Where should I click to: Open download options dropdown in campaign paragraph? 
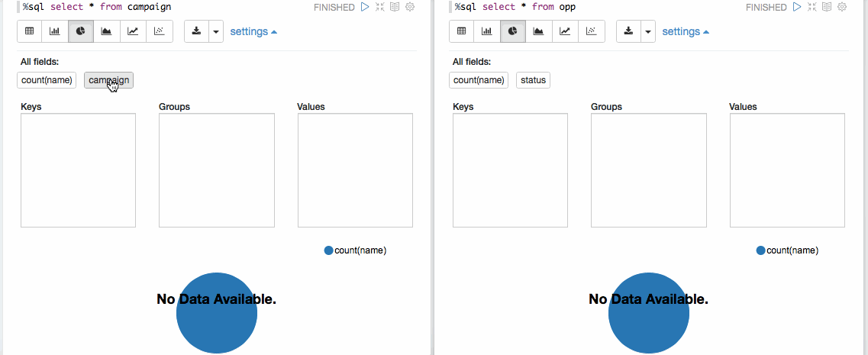click(216, 31)
